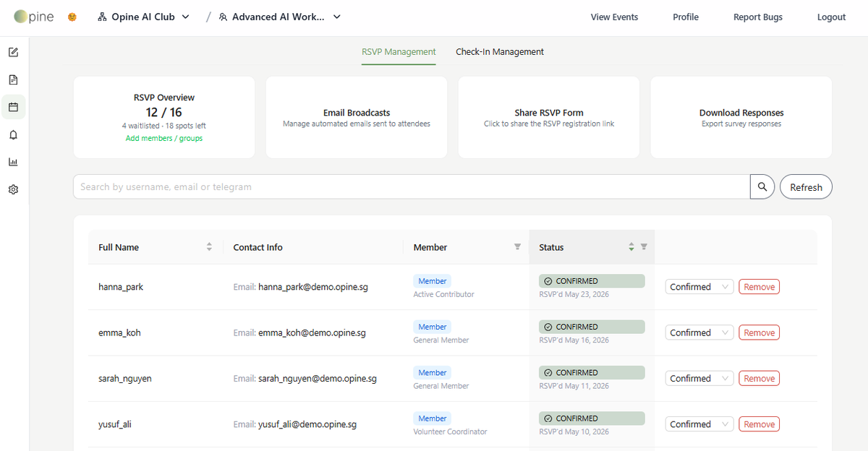Switch to the RSVP Management tab
Image resolution: width=868 pixels, height=451 pixels.
(x=399, y=52)
